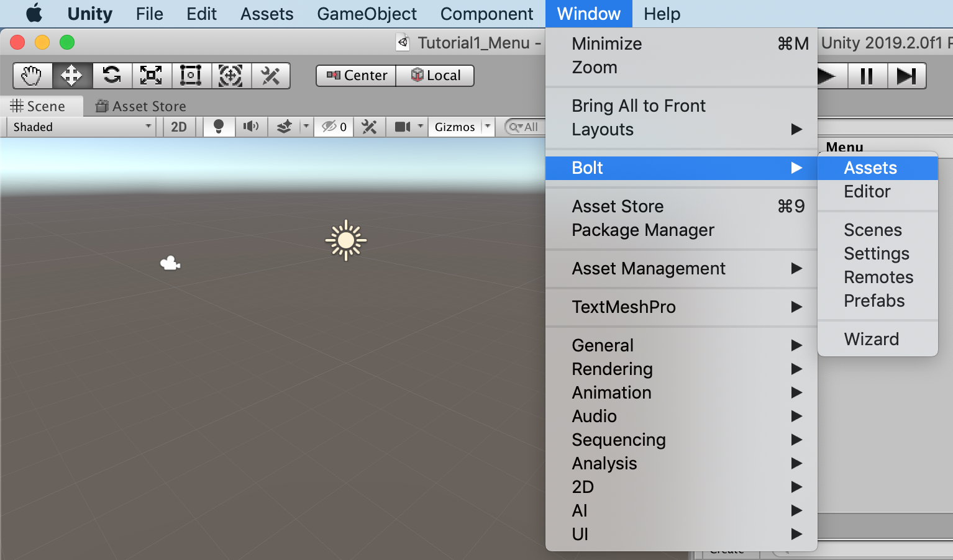Choose Assets in Bolt submenu
The image size is (953, 560).
[878, 168]
